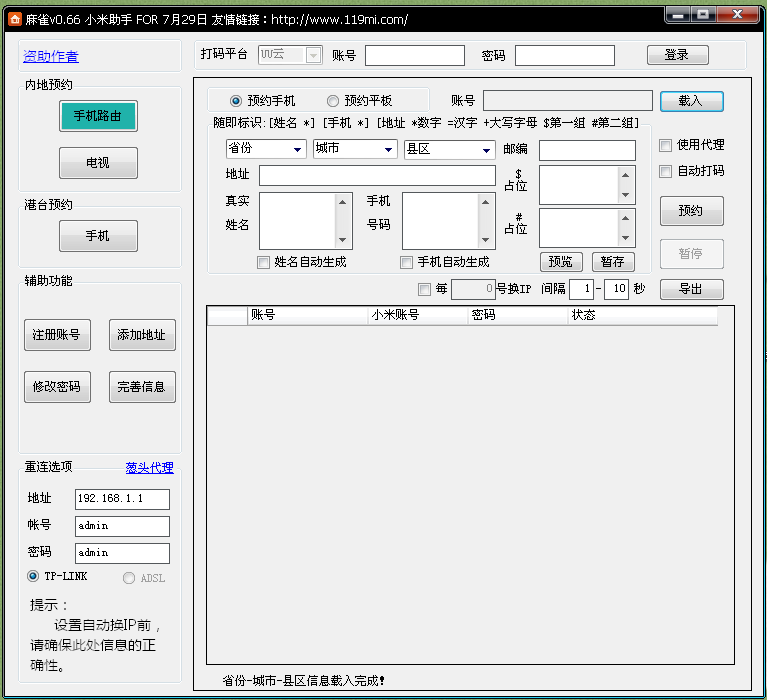Click the 电视 reservation button

98,162
